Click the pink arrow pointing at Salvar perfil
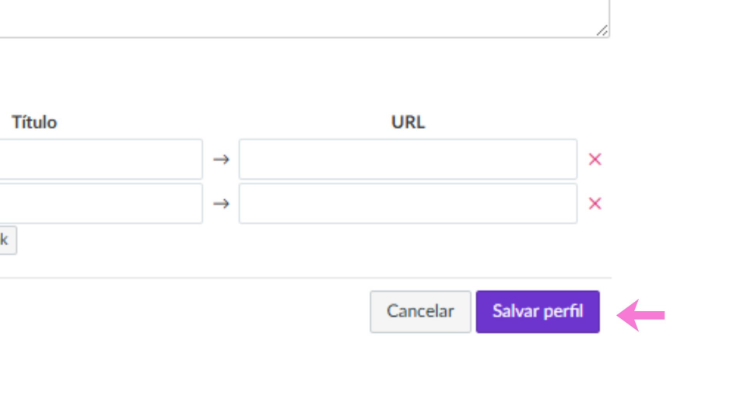The image size is (747, 420). 641,315
